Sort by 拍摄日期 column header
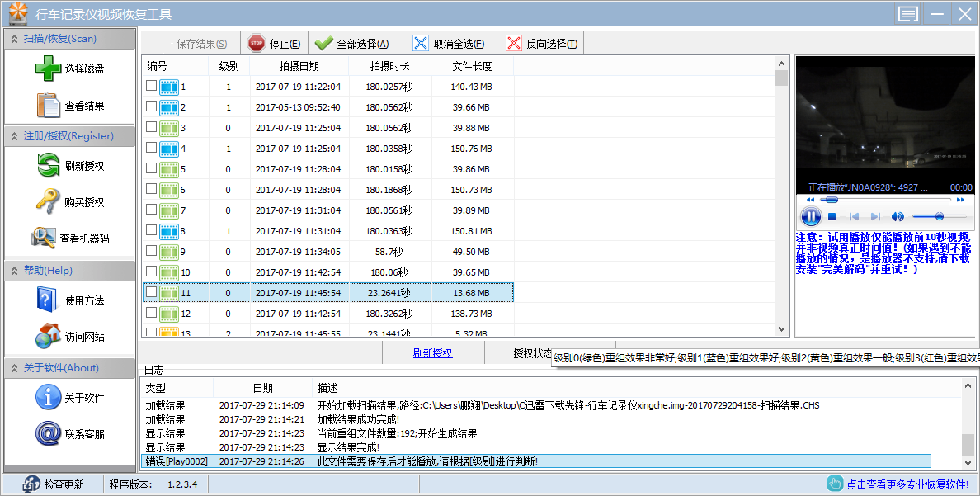 (x=299, y=66)
